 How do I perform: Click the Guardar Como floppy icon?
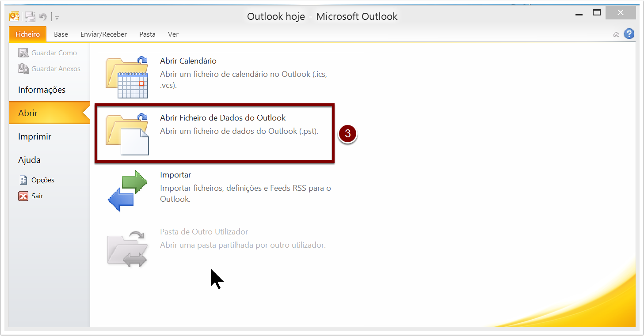tap(23, 53)
